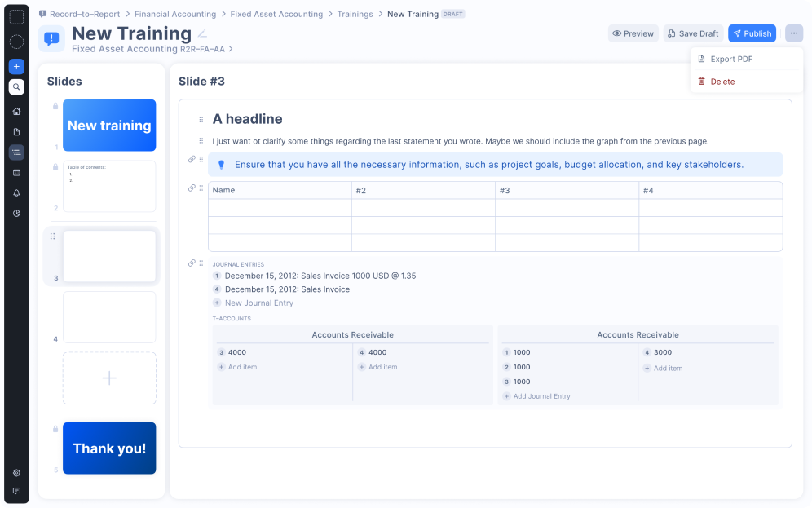
Task: Click the blue plus create icon in the sidebar
Action: coord(15,66)
